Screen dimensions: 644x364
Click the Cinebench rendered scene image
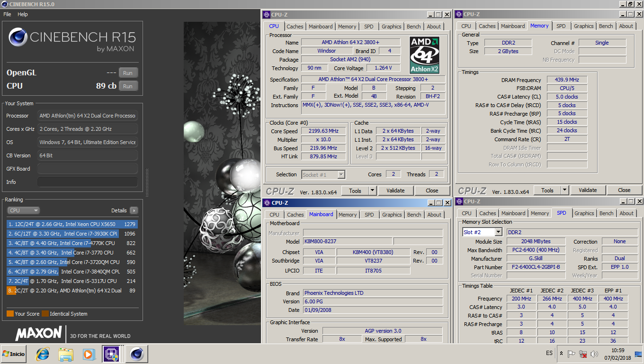coord(222,173)
